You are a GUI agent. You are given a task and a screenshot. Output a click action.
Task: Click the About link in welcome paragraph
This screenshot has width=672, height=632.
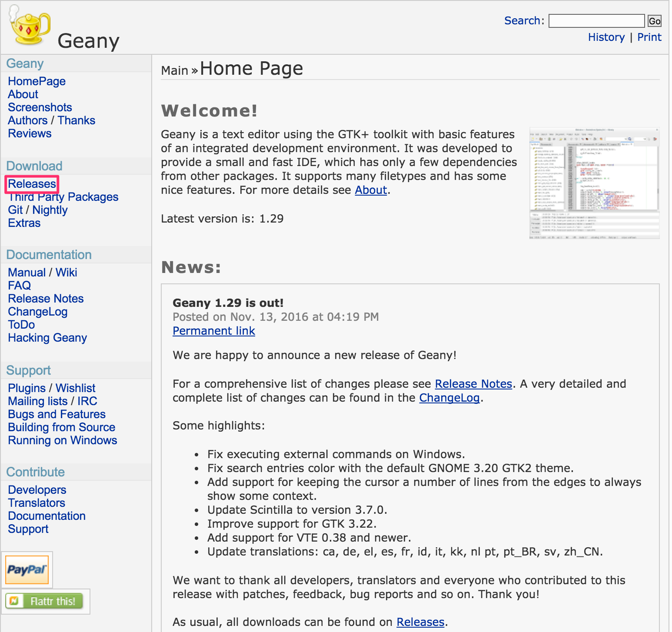click(x=371, y=190)
